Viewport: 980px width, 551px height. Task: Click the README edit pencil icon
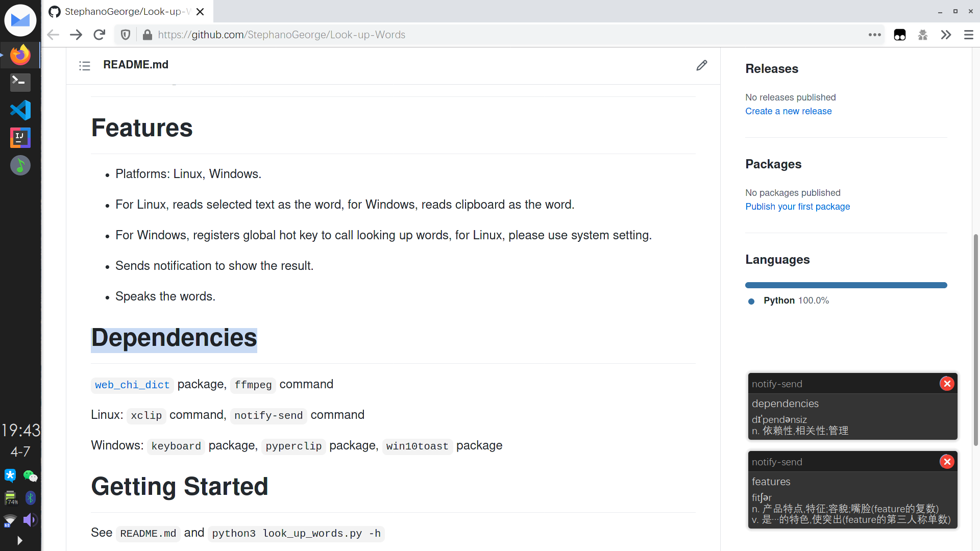(702, 65)
